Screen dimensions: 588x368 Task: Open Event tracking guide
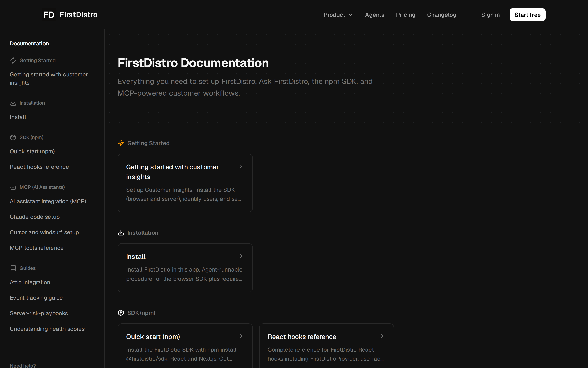pyautogui.click(x=36, y=298)
